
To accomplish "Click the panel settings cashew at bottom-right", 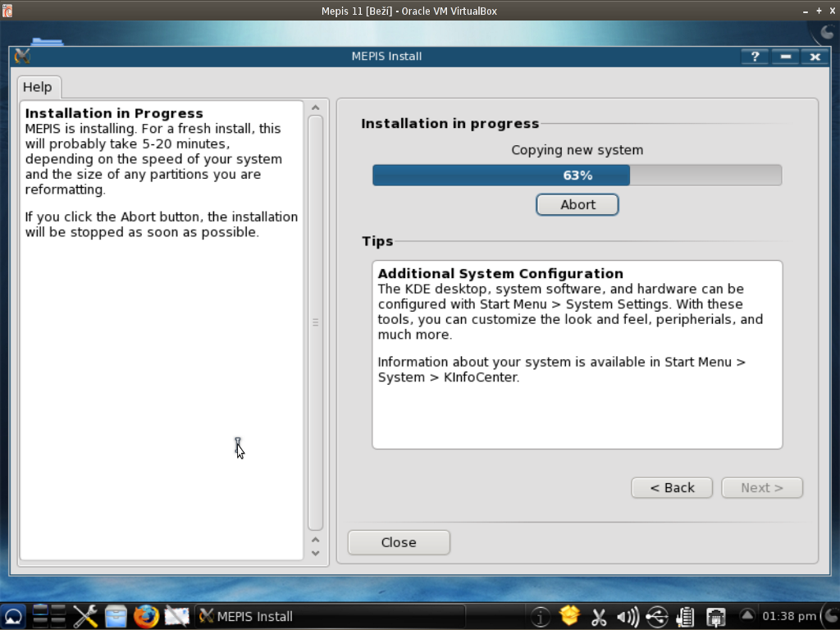I will 831,616.
